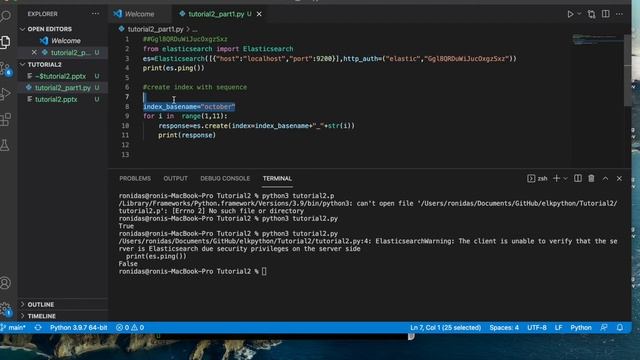Change file encoding UTF-8
The image size is (640, 360).
537,328
